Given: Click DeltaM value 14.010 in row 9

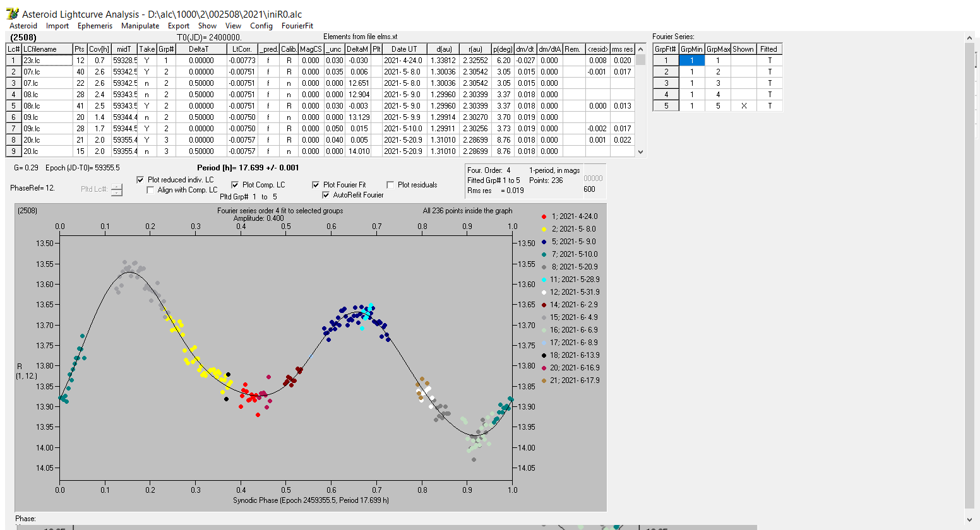Looking at the screenshot, I should click(x=357, y=151).
